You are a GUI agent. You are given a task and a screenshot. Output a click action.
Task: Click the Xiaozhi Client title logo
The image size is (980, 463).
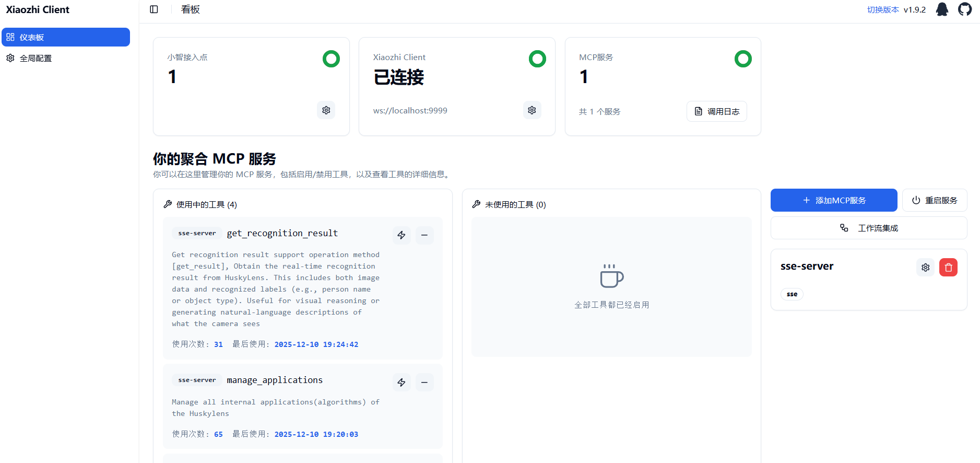(38, 10)
